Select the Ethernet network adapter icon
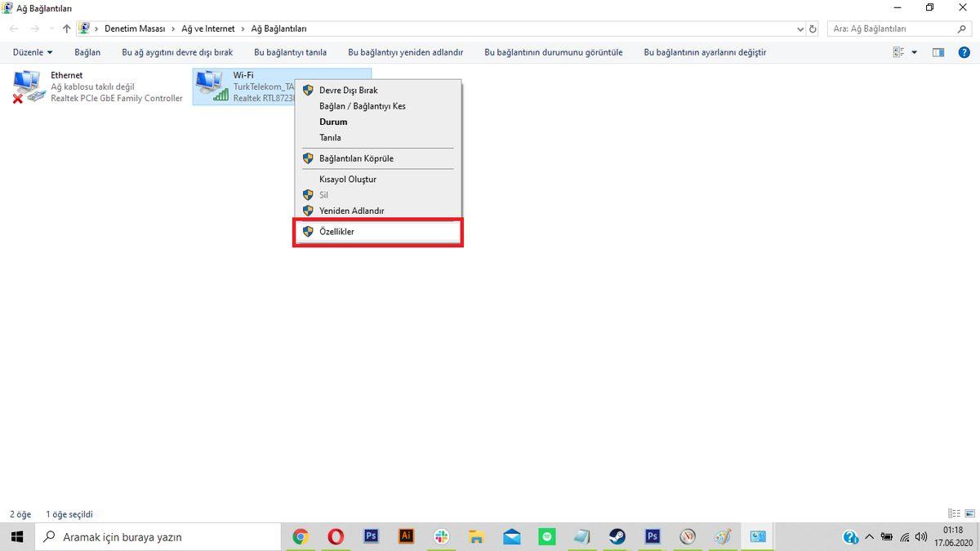The height and width of the screenshot is (551, 980). click(29, 87)
